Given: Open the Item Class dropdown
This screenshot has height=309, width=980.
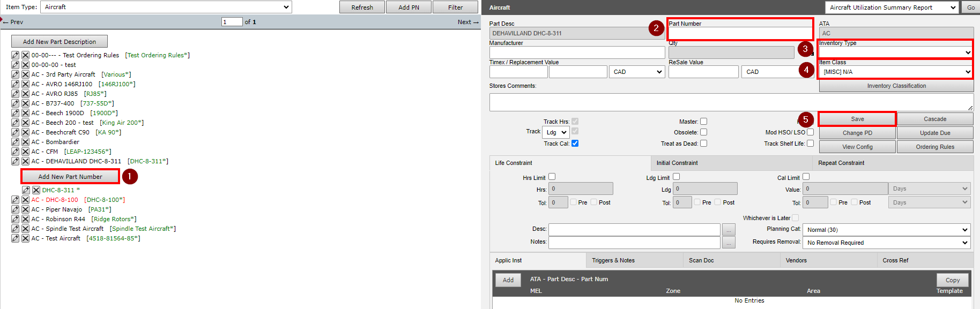Looking at the screenshot, I should coord(896,72).
